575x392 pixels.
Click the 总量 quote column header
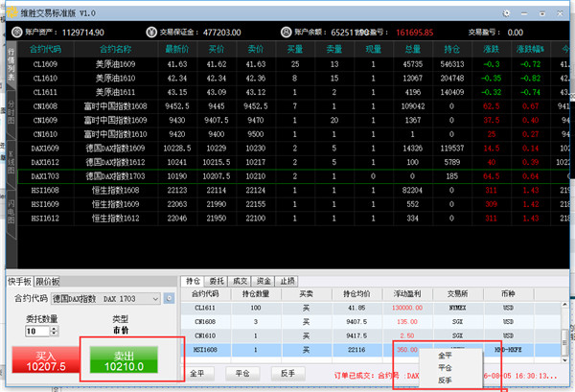(x=412, y=49)
